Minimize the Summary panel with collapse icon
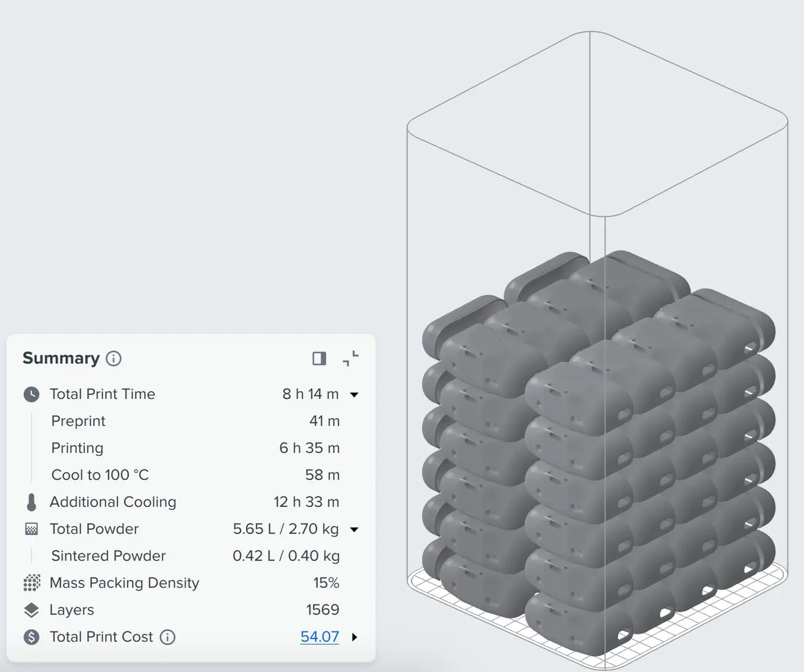 click(351, 359)
